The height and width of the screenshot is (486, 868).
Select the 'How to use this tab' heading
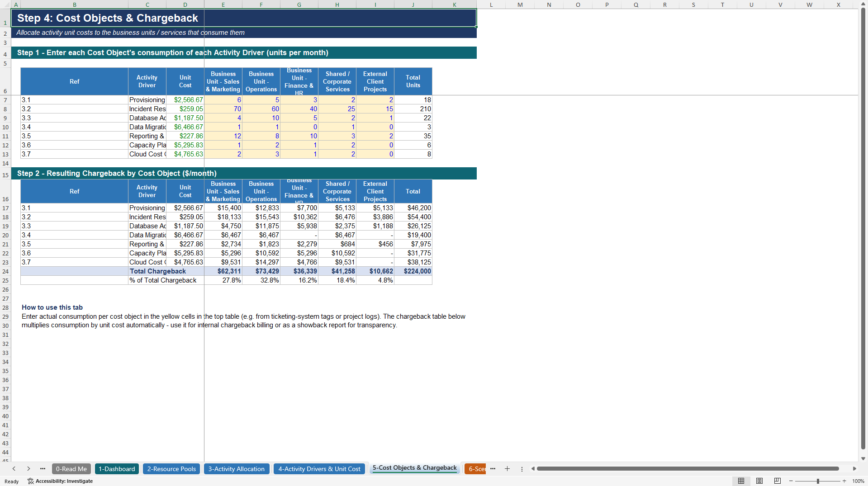[x=52, y=307]
